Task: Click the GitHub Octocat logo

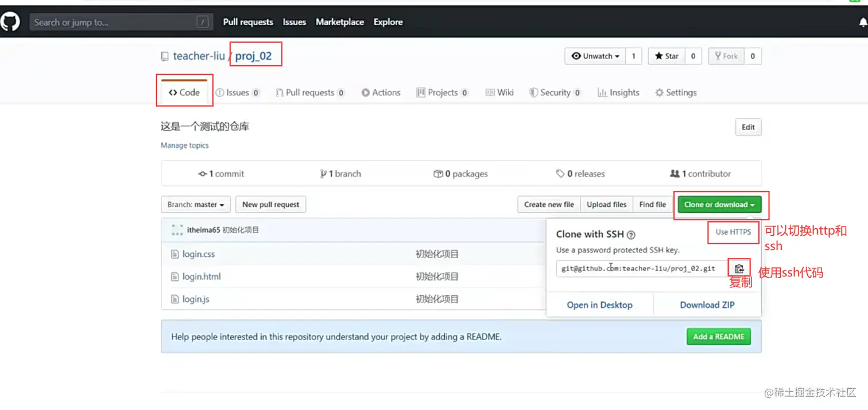Action: point(10,22)
